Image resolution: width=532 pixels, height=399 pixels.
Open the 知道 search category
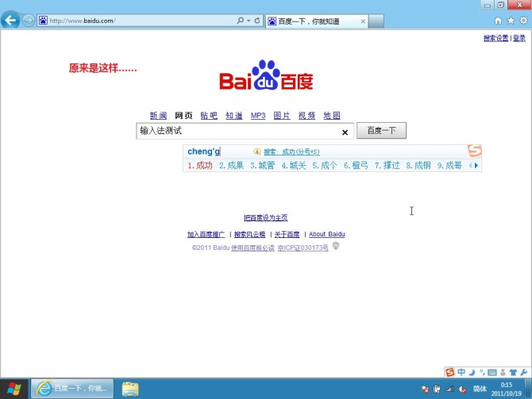coord(234,116)
